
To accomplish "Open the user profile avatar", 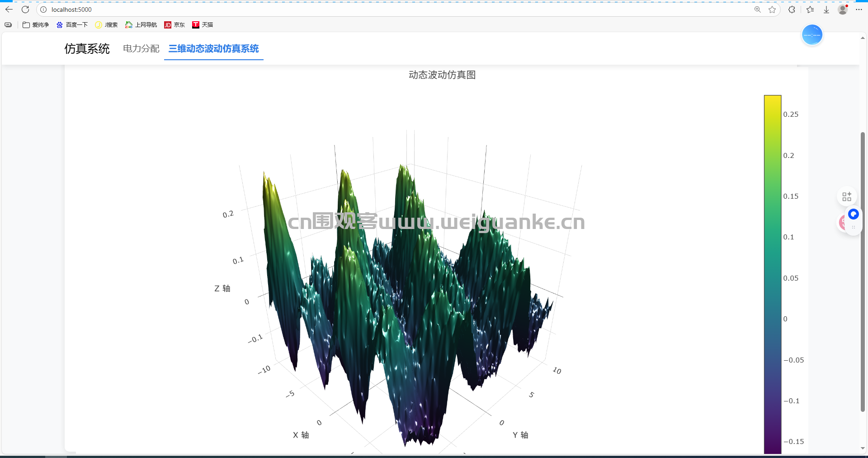I will click(843, 10).
